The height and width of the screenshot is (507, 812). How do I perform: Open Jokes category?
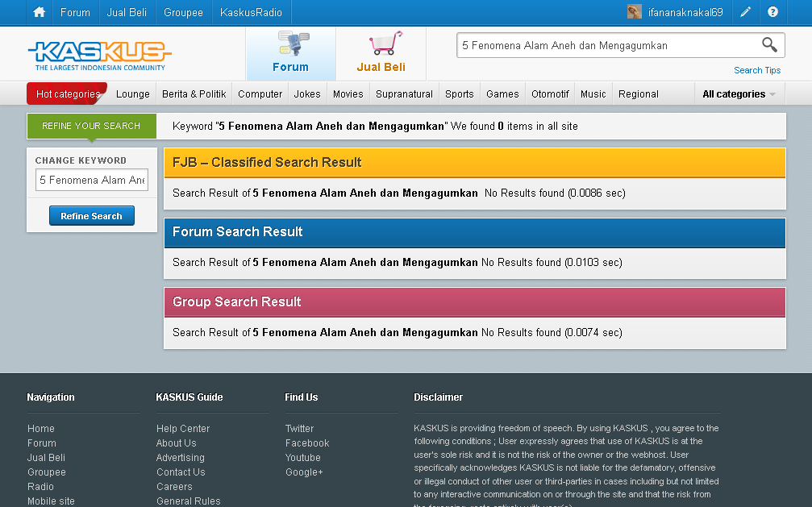[307, 94]
